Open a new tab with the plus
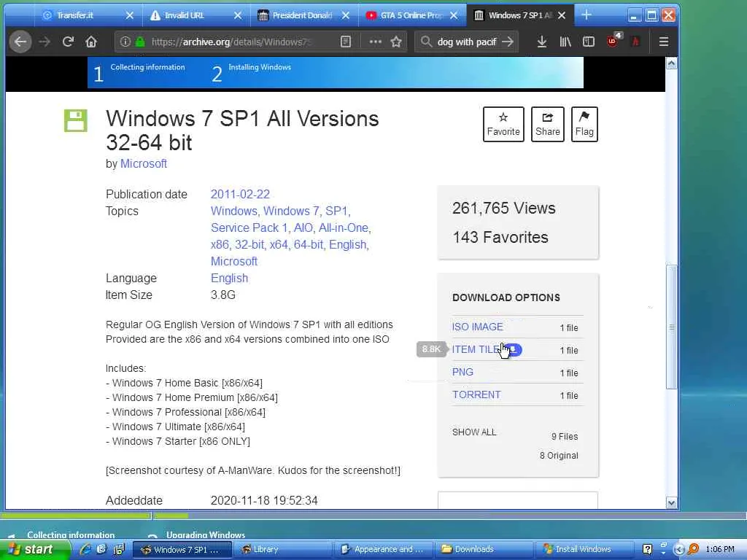 [x=587, y=15]
